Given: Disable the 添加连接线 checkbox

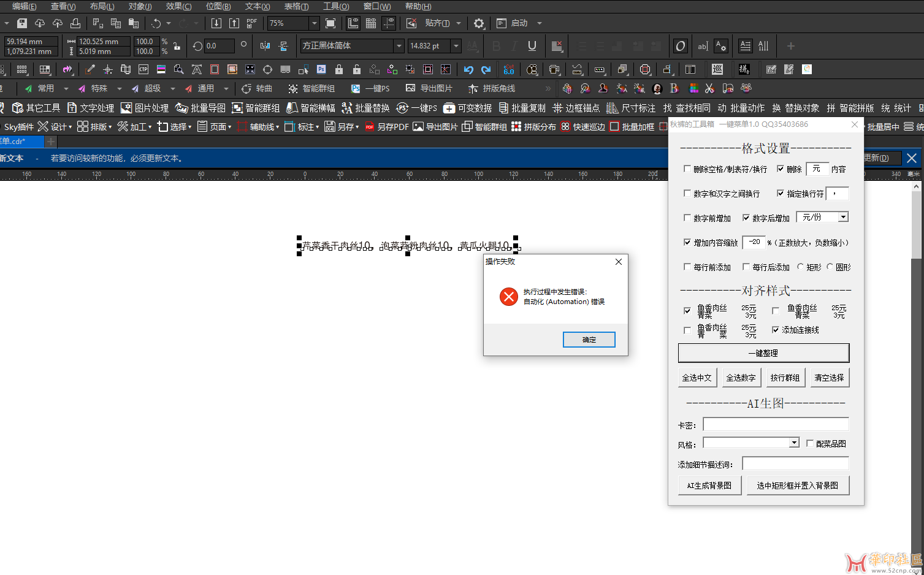Looking at the screenshot, I should [x=776, y=330].
